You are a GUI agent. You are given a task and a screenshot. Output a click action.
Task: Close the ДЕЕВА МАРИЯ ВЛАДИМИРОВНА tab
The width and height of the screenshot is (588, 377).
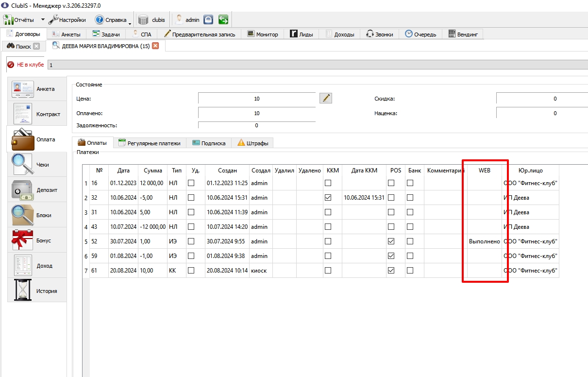click(155, 46)
